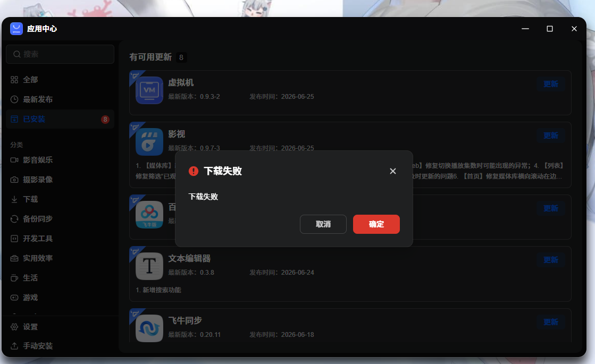This screenshot has height=364, width=595.
Task: Open the 文本编辑器 T app icon
Action: 149,266
